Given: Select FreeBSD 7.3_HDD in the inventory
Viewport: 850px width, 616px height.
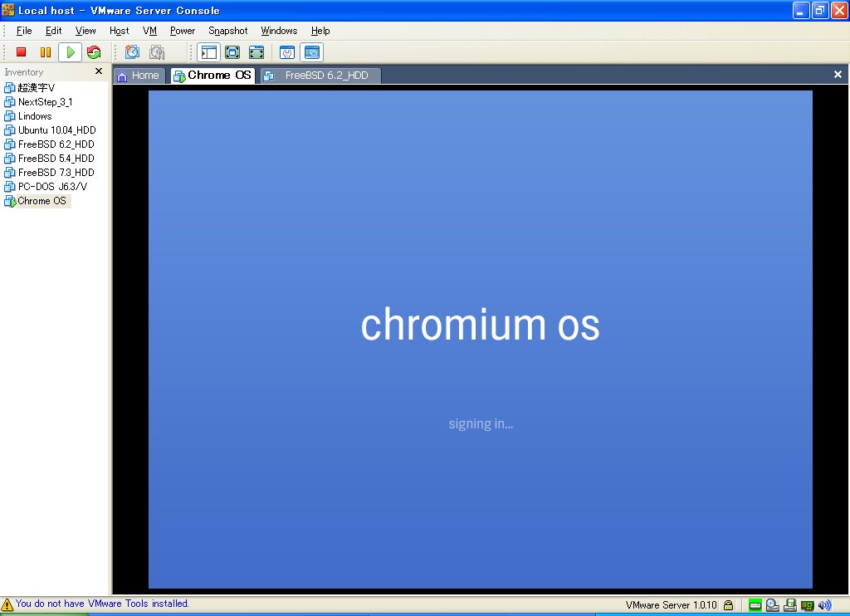Looking at the screenshot, I should tap(56, 173).
